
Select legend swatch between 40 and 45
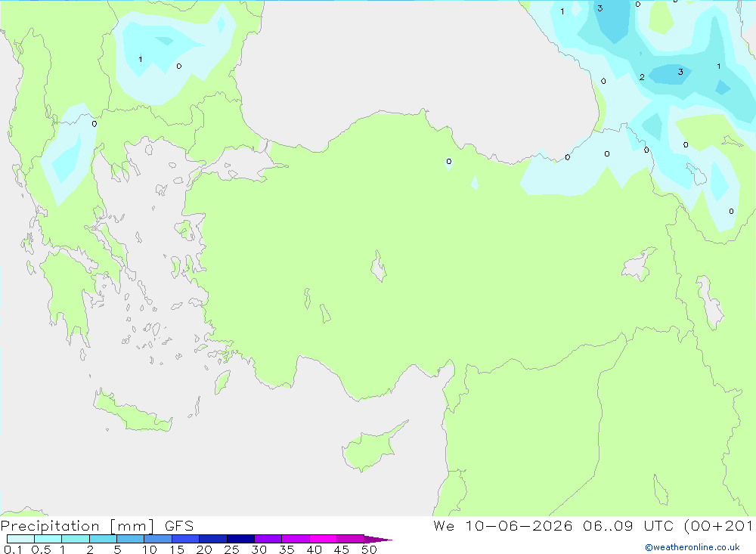point(323,539)
